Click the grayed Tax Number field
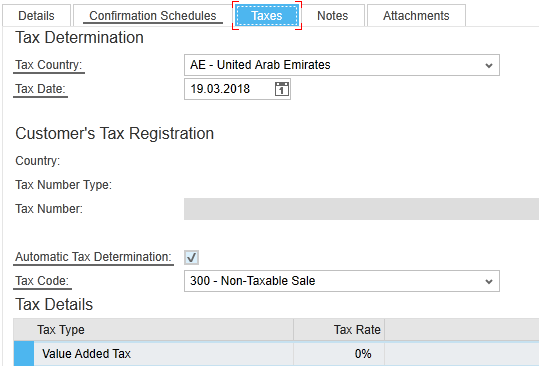 pyautogui.click(x=361, y=209)
